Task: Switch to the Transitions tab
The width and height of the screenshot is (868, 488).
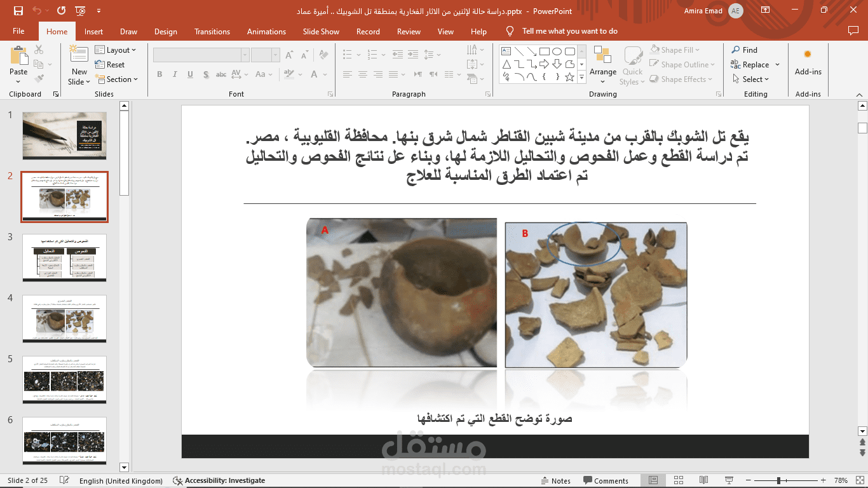Action: tap(212, 31)
